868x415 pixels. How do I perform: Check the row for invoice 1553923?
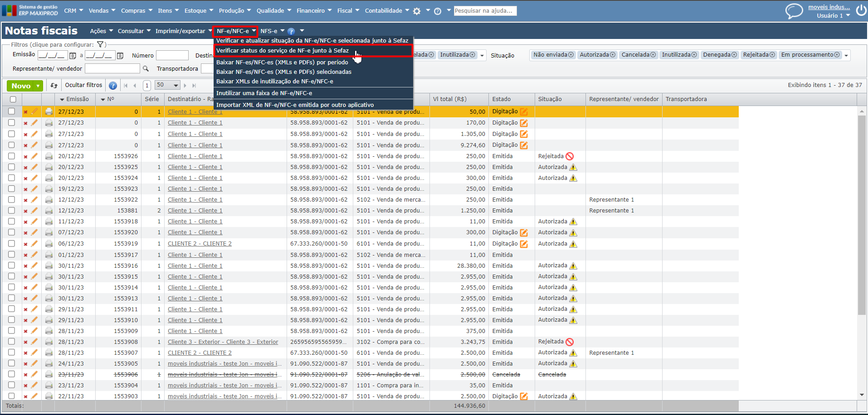(x=11, y=188)
